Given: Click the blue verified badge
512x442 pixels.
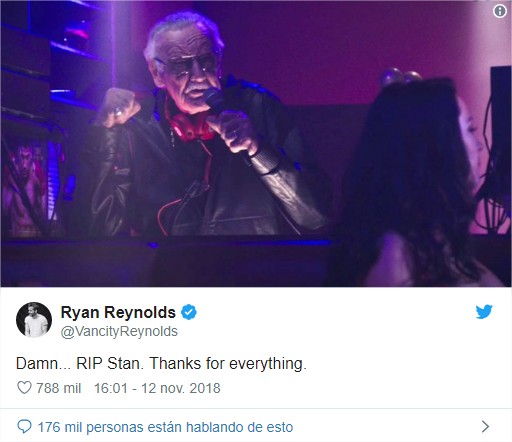Looking at the screenshot, I should [x=189, y=312].
